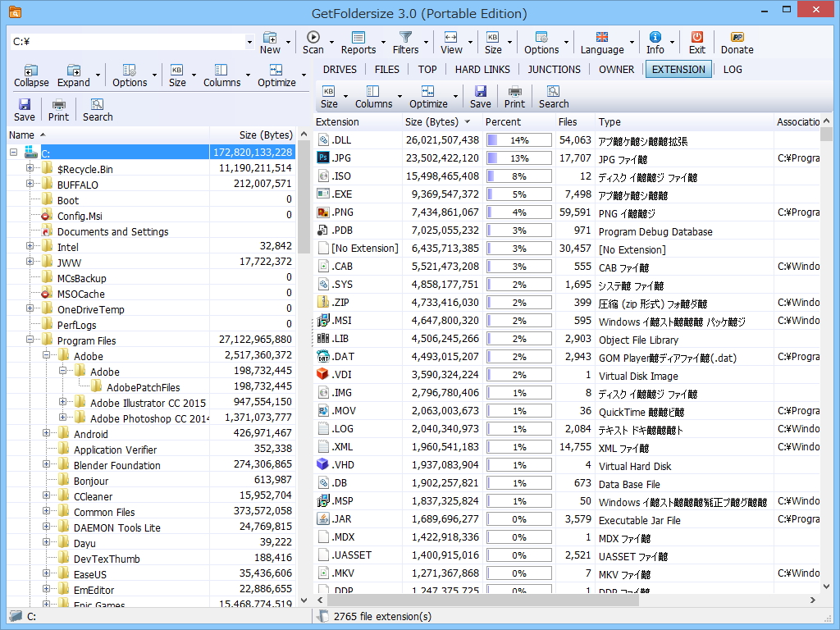This screenshot has height=630, width=840.
Task: Open the Reports tool
Action: click(x=358, y=43)
